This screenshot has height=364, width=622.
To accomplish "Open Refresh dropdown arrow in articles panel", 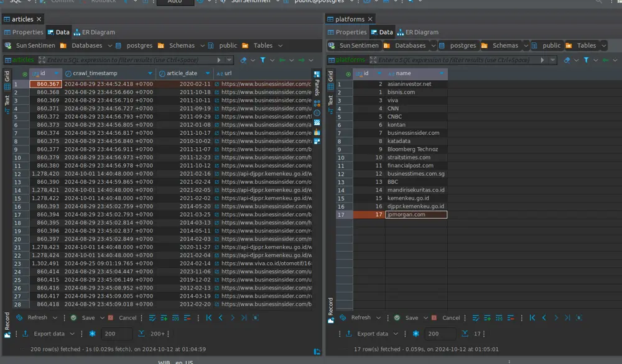I will pos(55,317).
